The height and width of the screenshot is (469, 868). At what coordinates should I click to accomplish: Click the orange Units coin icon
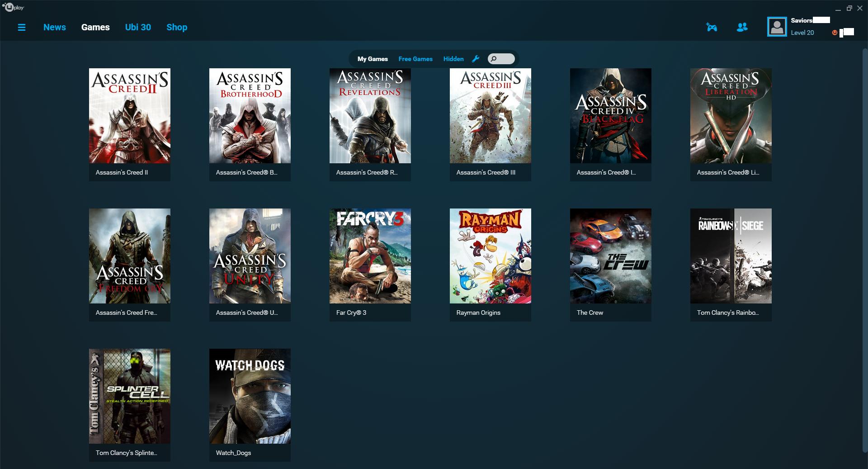click(835, 33)
